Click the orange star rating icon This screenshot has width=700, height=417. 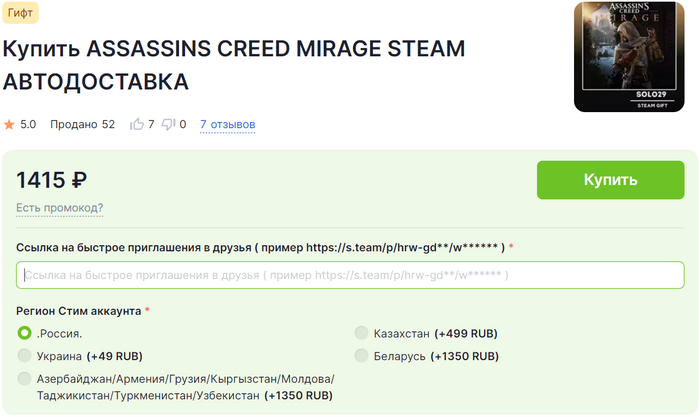(9, 125)
